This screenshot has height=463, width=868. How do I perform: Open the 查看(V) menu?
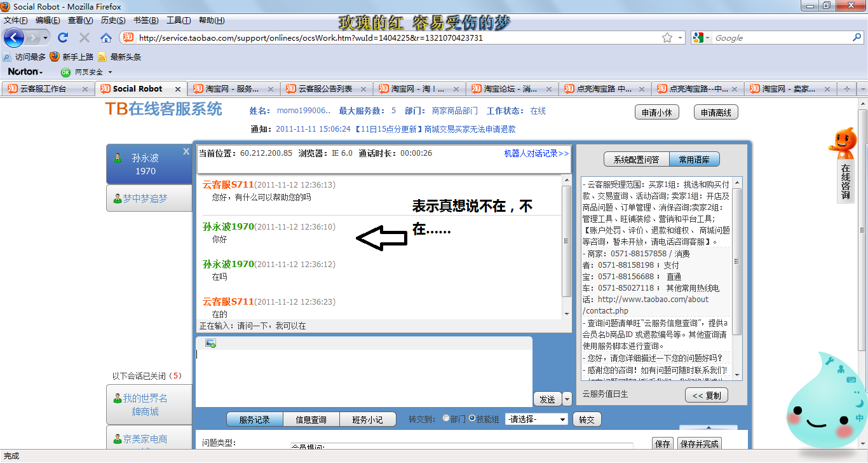81,20
